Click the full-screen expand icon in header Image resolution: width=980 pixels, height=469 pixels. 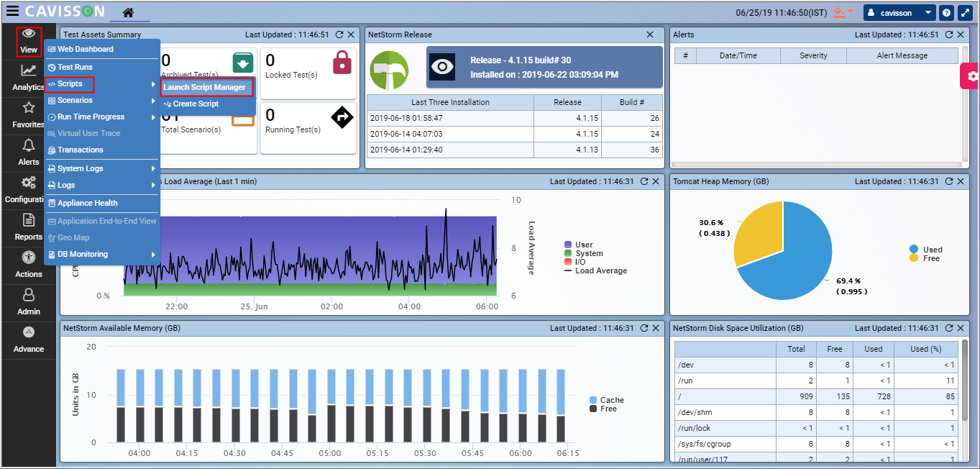tap(965, 13)
